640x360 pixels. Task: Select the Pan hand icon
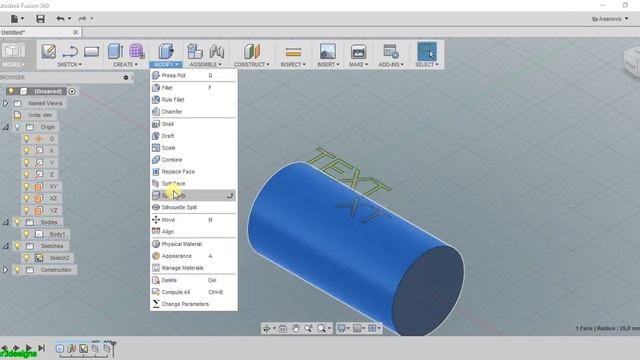pos(296,329)
